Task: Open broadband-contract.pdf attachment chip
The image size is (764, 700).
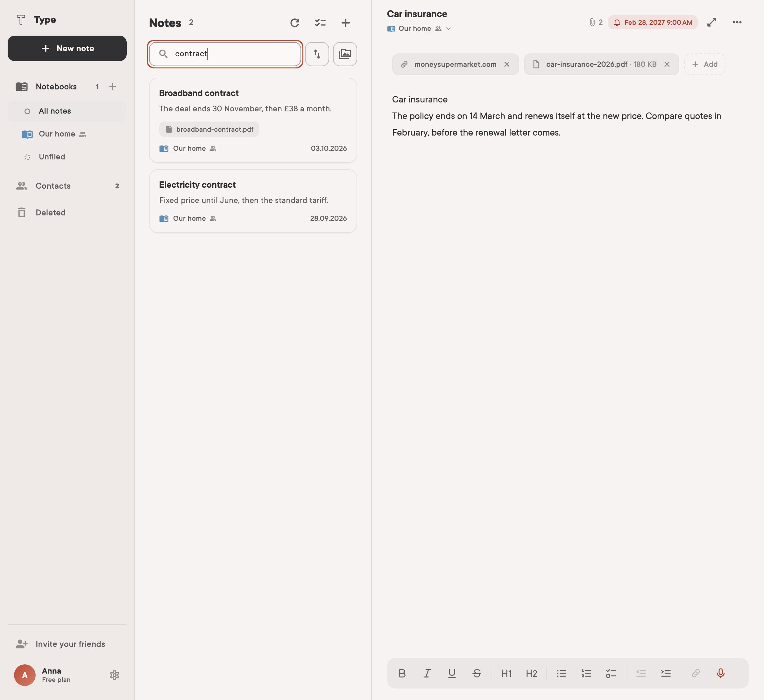Action: tap(209, 129)
